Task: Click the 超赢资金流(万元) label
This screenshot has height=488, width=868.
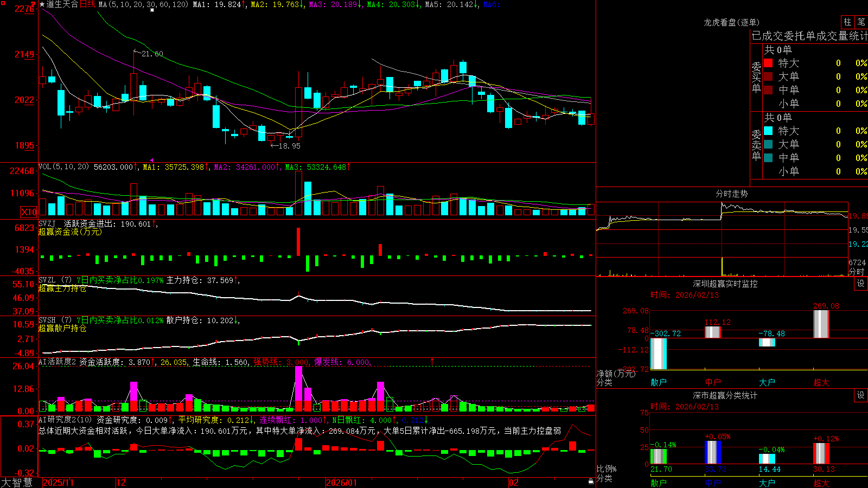Action: coord(70,232)
